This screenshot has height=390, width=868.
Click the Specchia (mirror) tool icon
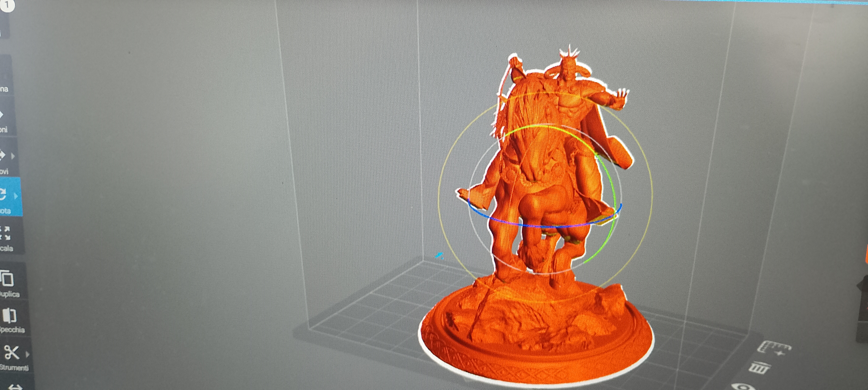pyautogui.click(x=9, y=315)
